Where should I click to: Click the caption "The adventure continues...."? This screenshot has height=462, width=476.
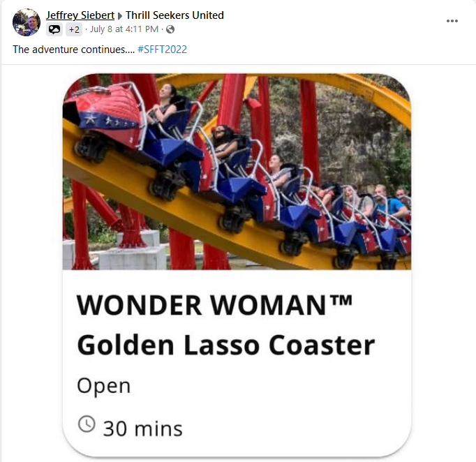pyautogui.click(x=73, y=50)
